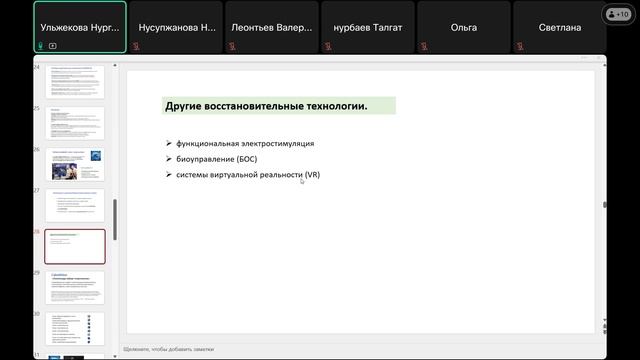The height and width of the screenshot is (360, 640).
Task: Click slide title 'Другие восстановительные технологии.'
Action: (266, 106)
